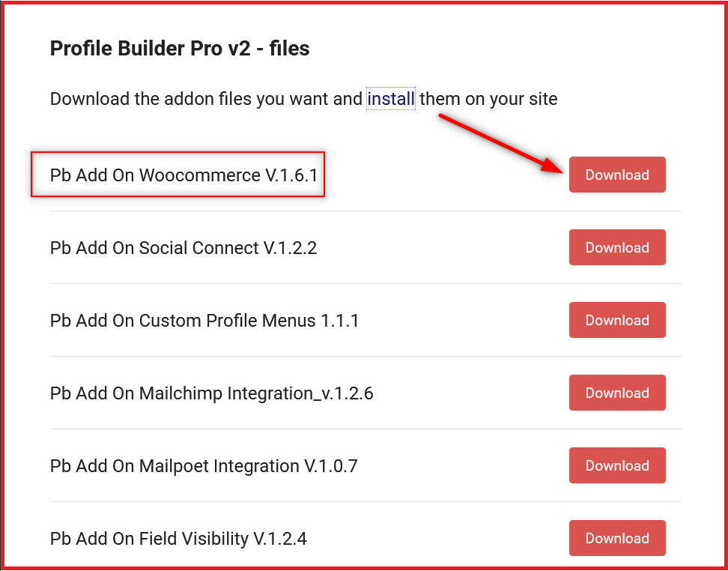This screenshot has height=571, width=728.
Task: Download the Woocommerce add-on file
Action: [x=617, y=175]
